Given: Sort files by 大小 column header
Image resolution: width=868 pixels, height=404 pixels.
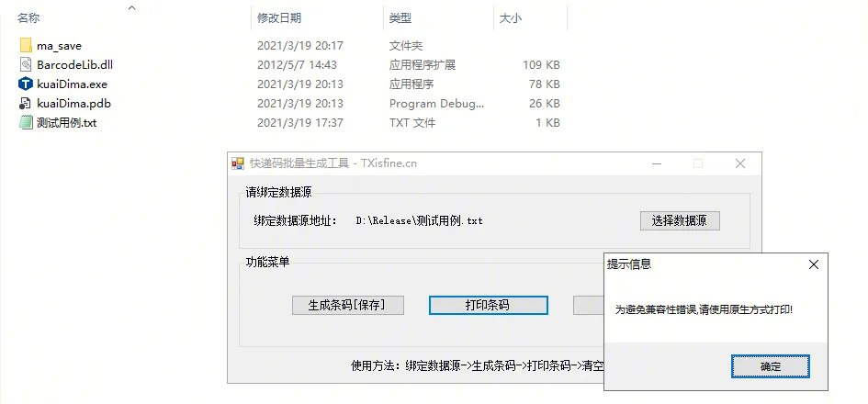Looking at the screenshot, I should (x=511, y=18).
